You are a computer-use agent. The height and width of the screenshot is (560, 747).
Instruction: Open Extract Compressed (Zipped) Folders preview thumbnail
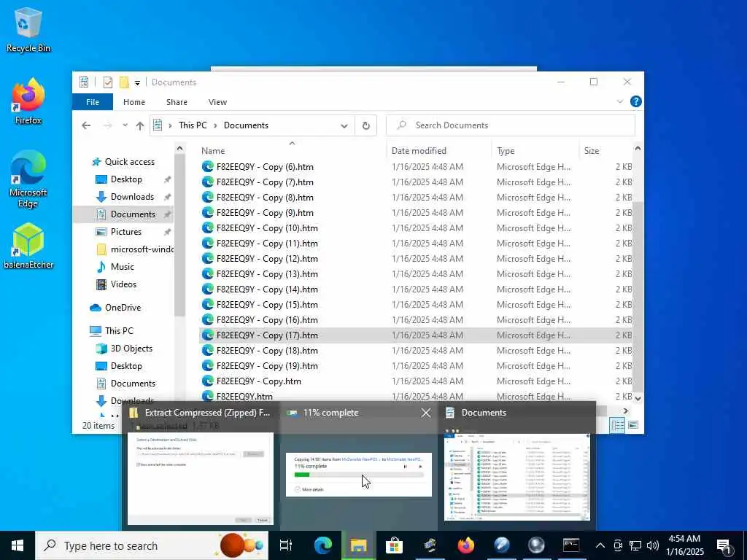click(201, 478)
